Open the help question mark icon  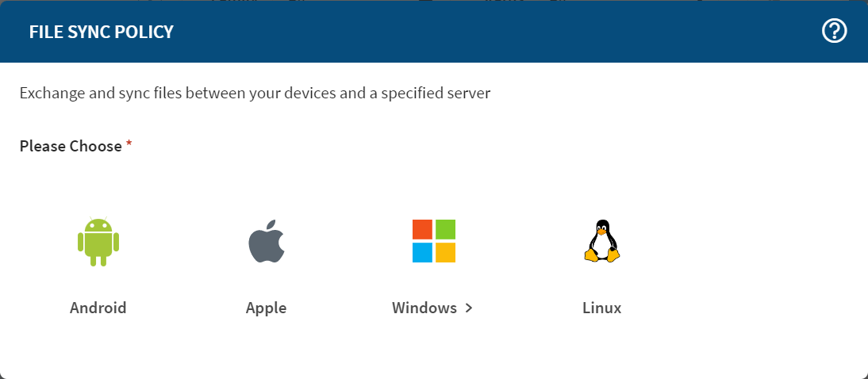click(835, 32)
